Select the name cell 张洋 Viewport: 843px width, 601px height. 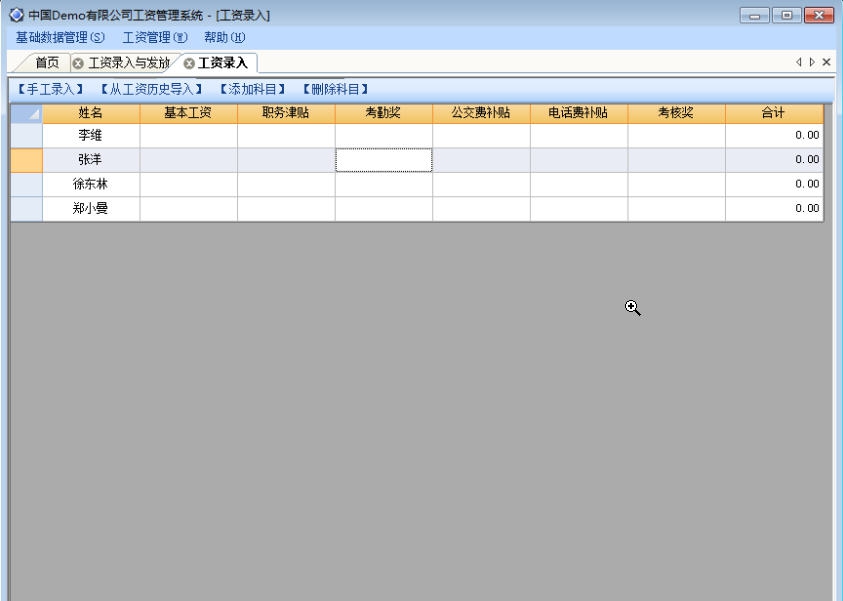point(91,160)
